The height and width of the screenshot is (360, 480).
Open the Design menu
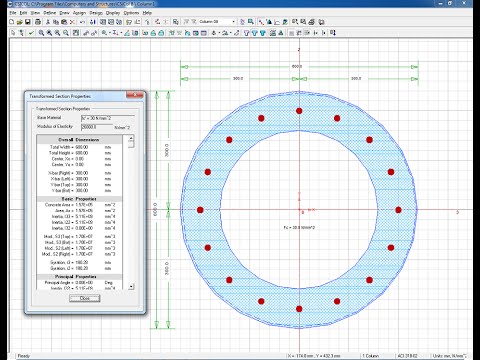click(x=96, y=13)
